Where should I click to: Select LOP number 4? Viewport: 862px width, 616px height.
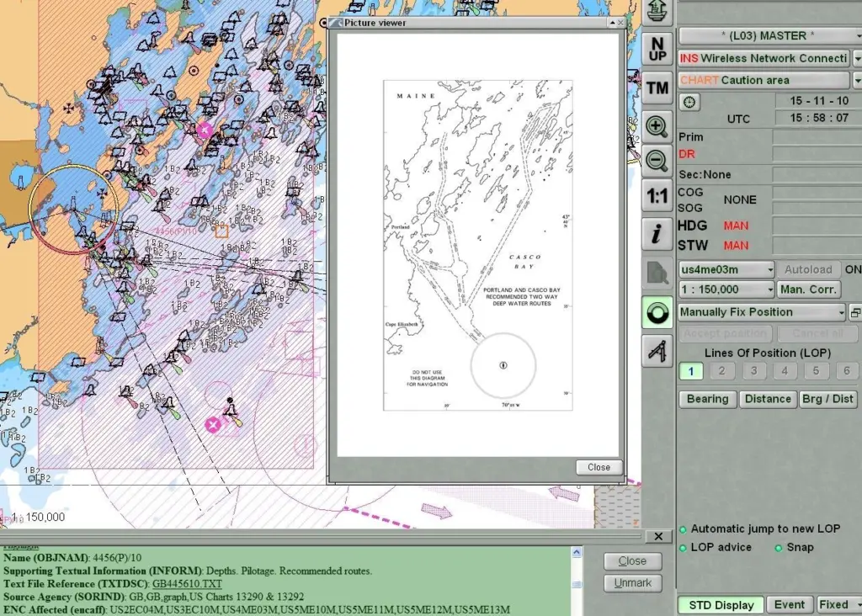pos(785,371)
